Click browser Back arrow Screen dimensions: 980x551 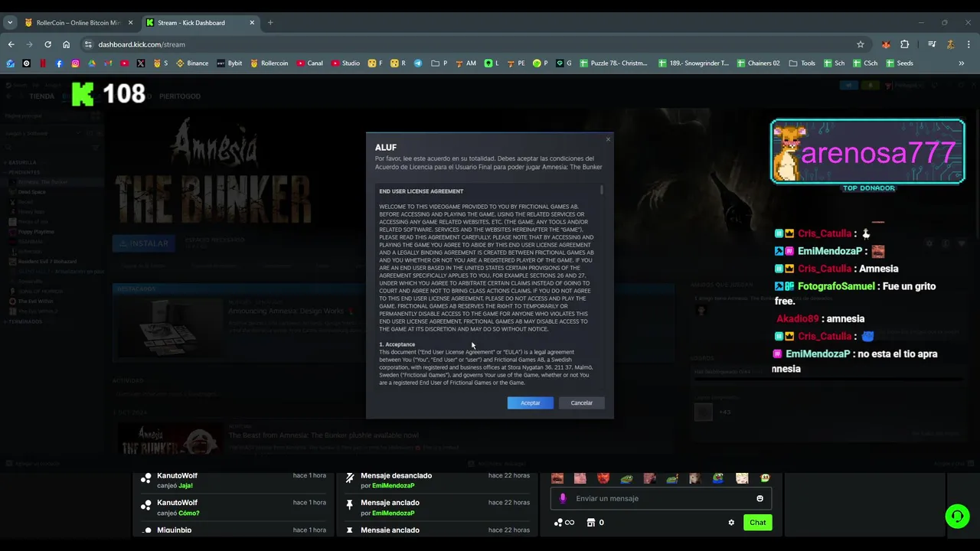(11, 44)
